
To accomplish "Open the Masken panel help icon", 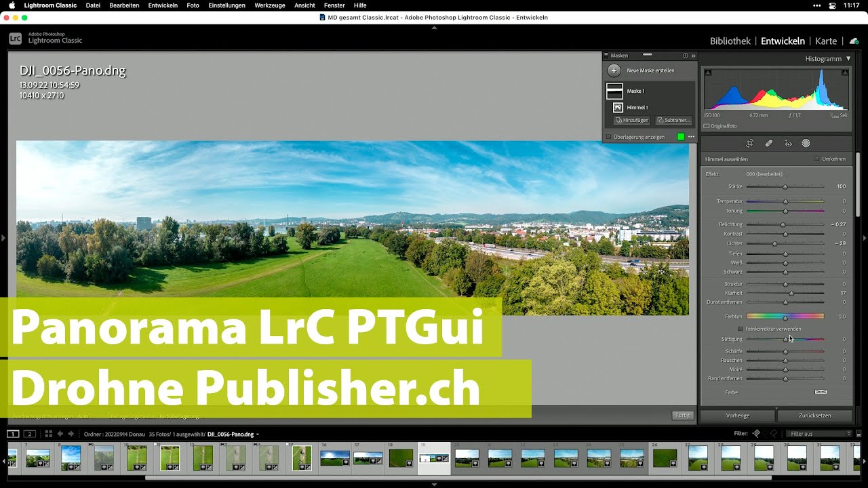I will (685, 56).
